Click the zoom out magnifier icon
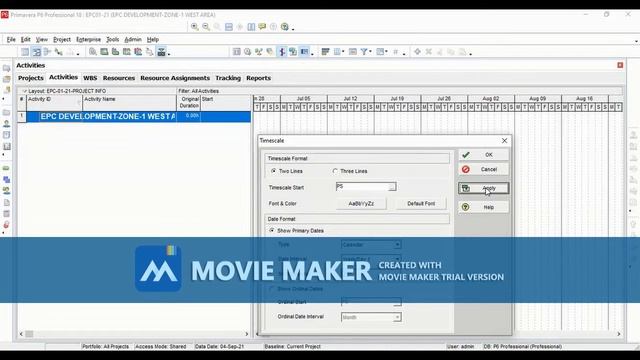Image resolution: width=640 pixels, height=360 pixels. point(206,27)
